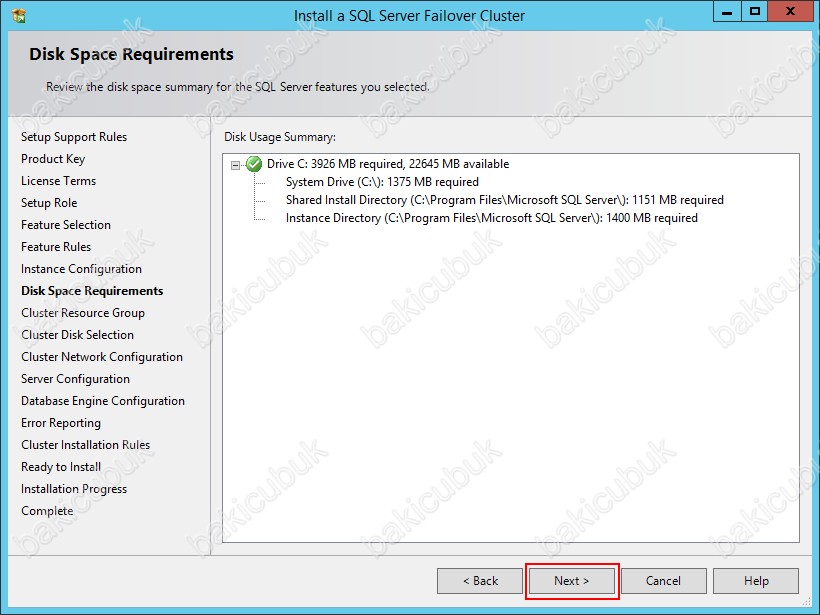Click the Disk Space Requirements page heading
The height and width of the screenshot is (615, 820).
131,54
